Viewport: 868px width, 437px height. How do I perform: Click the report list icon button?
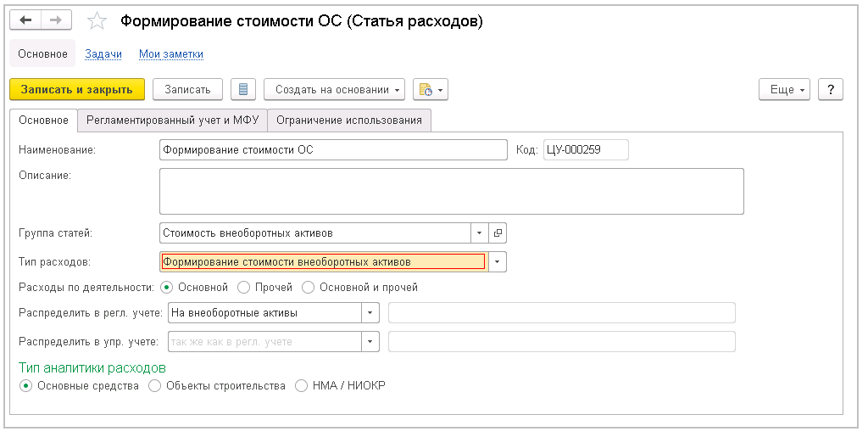243,89
